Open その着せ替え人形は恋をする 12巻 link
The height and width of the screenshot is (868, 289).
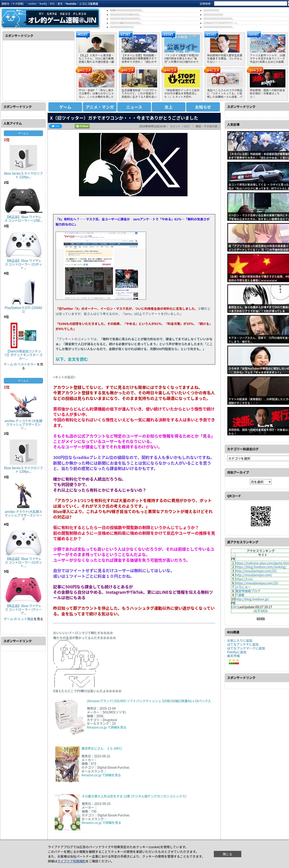(x=133, y=796)
